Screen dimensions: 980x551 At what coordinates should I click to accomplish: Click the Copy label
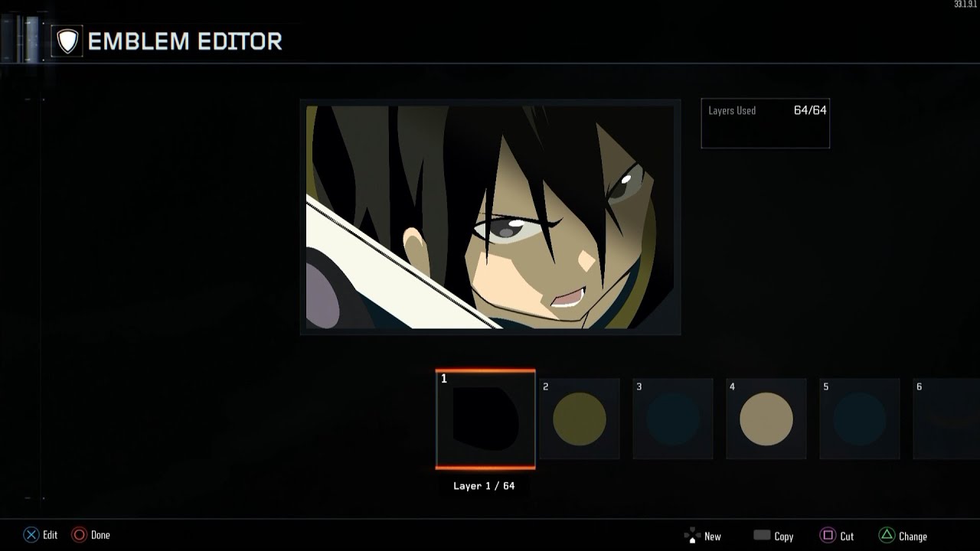click(x=784, y=536)
